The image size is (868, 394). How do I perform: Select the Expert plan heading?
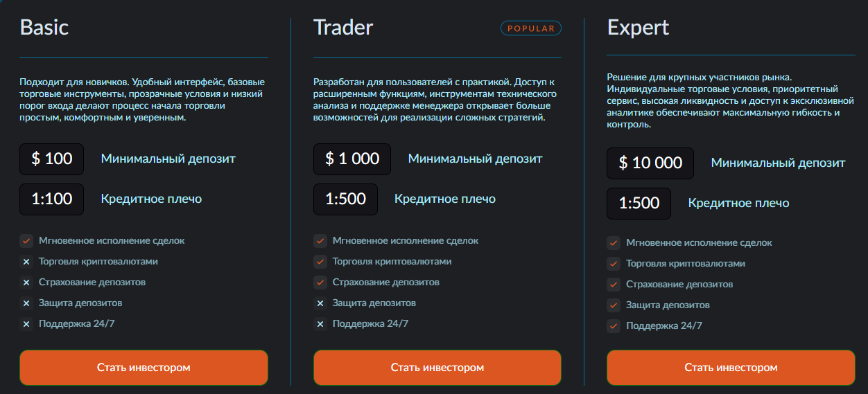pos(638,27)
